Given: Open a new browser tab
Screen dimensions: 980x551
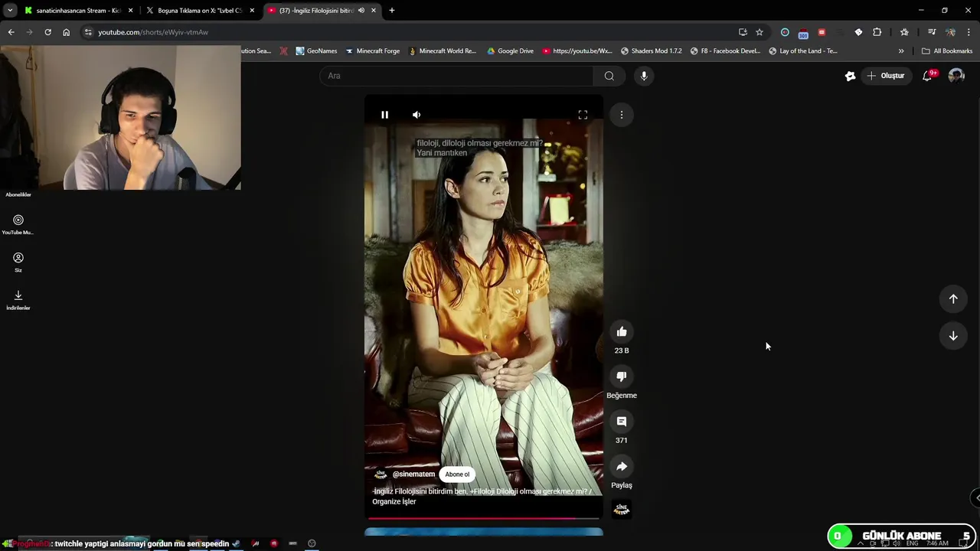Looking at the screenshot, I should pyautogui.click(x=392, y=11).
